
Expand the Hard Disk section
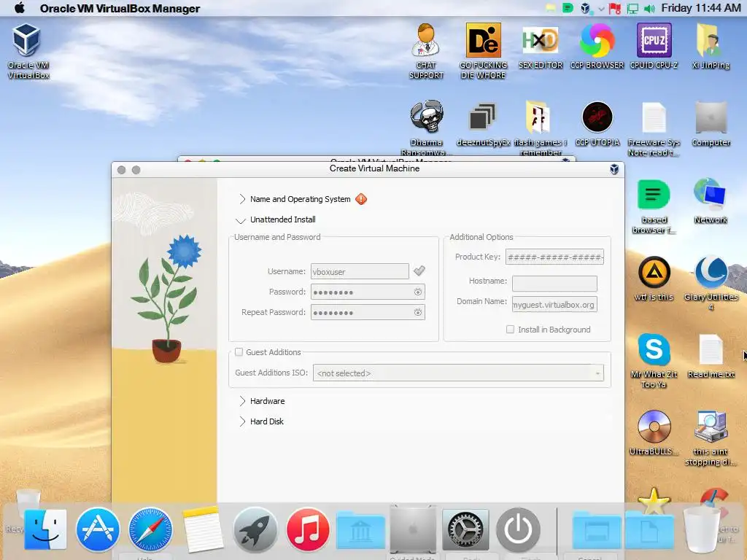pos(242,421)
